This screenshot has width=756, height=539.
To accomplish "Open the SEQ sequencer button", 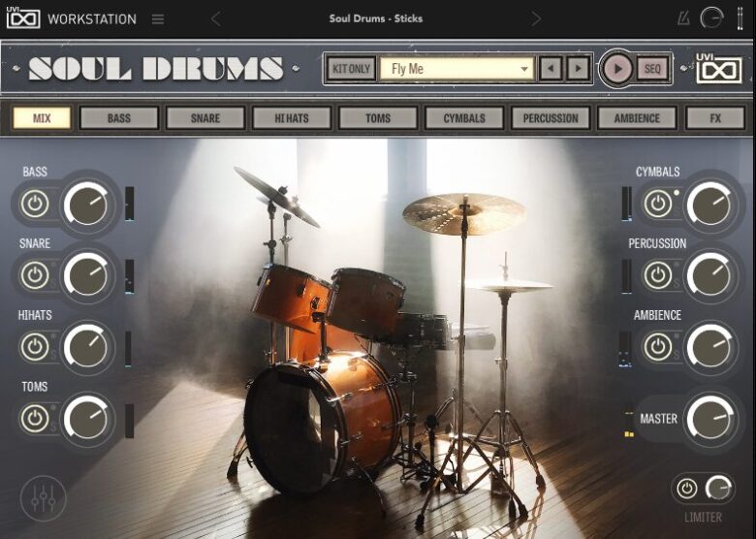I will coord(652,69).
